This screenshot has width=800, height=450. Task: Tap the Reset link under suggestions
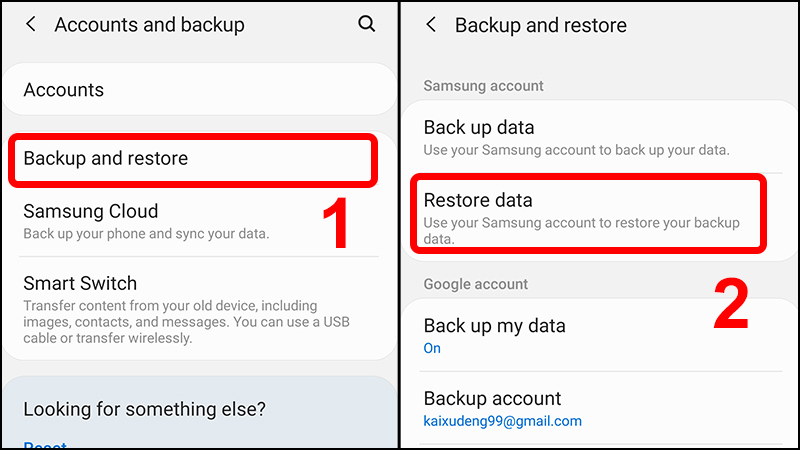[44, 446]
